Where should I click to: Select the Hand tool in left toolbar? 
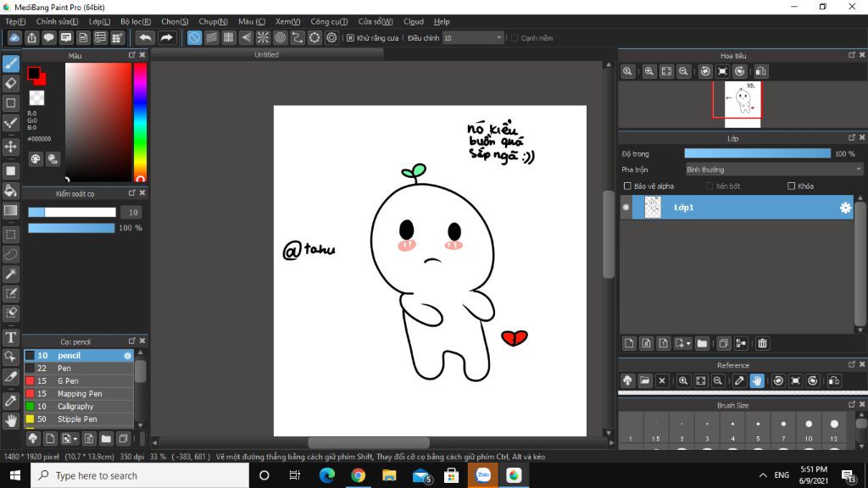11,420
